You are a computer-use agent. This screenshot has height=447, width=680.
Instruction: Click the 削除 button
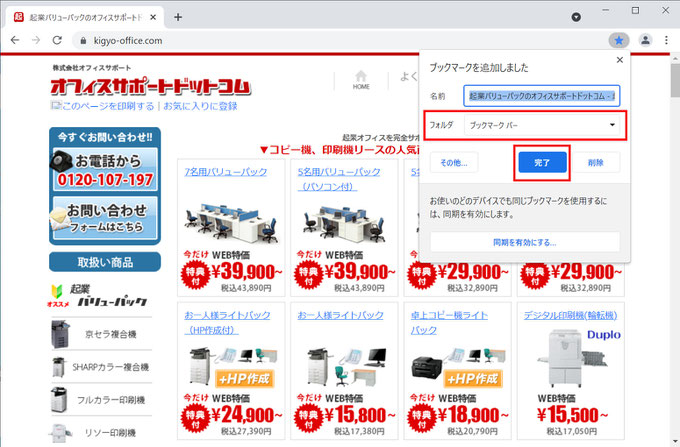(596, 163)
